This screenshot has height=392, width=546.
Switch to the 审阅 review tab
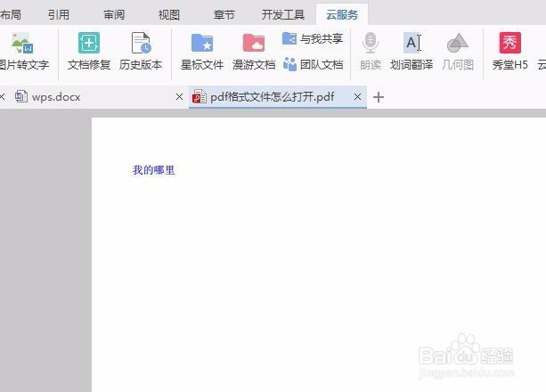pos(114,14)
